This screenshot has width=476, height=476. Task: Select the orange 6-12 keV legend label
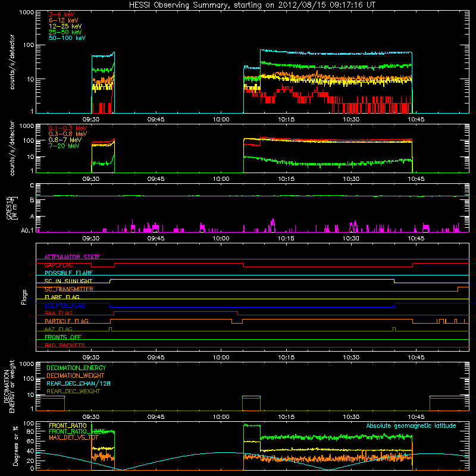tap(64, 20)
